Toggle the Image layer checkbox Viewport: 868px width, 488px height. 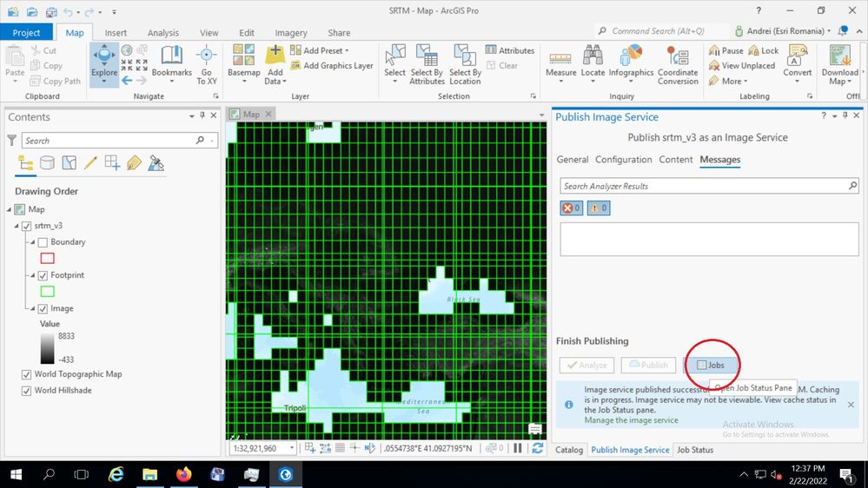[x=43, y=309]
